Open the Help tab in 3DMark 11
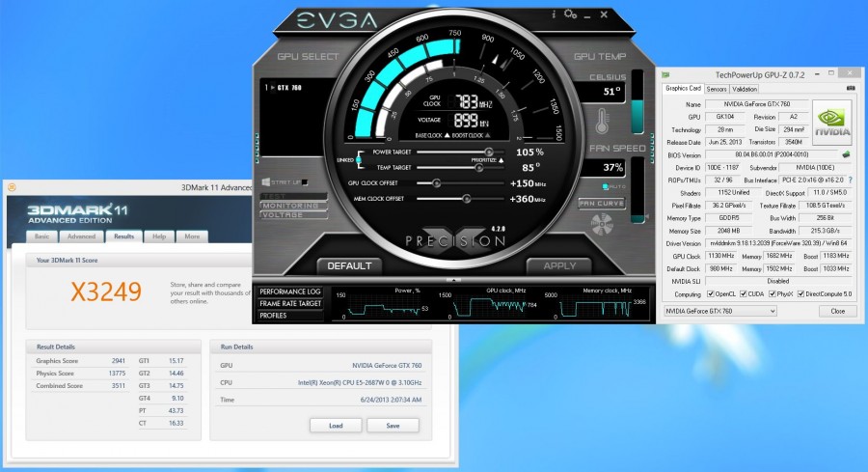Viewport: 868px width, 472px height. click(159, 236)
